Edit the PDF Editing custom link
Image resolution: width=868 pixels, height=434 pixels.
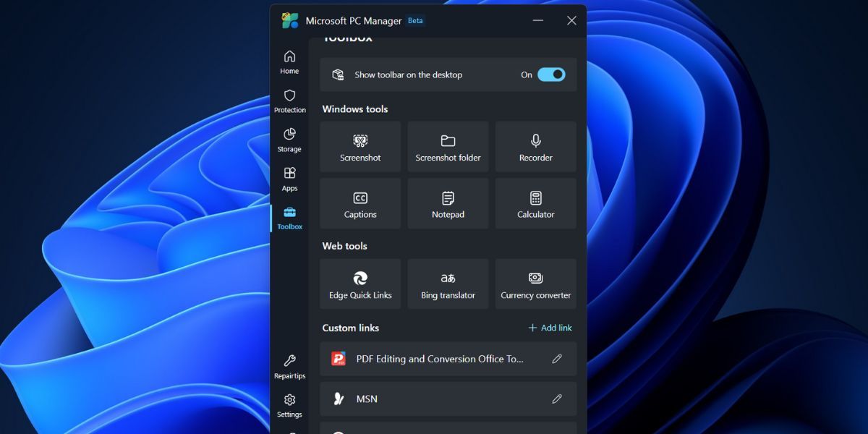pos(557,358)
